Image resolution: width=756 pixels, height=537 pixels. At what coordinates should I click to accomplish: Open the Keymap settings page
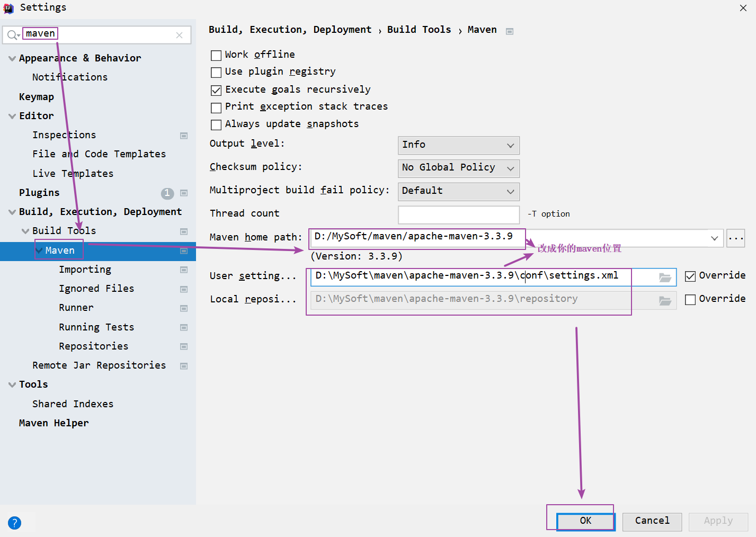point(37,97)
